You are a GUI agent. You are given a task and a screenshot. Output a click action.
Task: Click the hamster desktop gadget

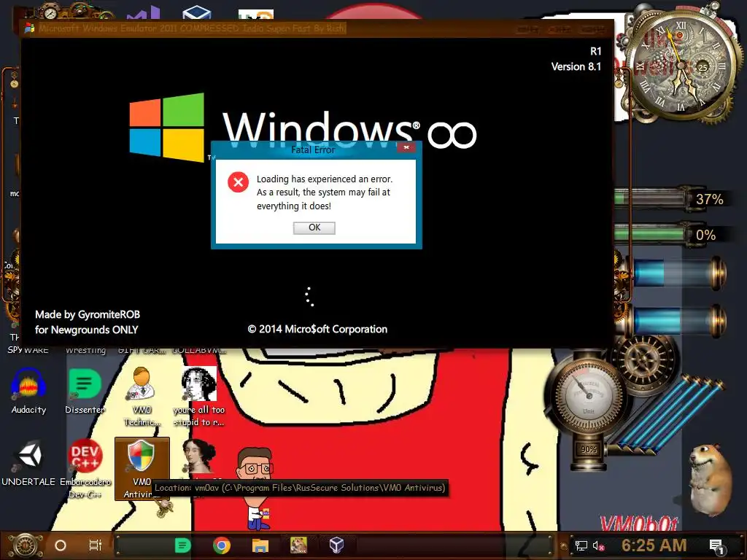coord(710,480)
